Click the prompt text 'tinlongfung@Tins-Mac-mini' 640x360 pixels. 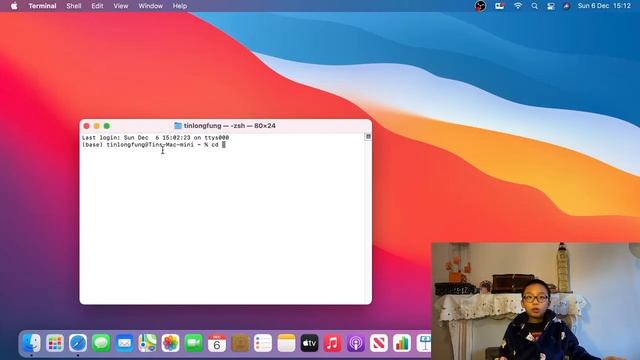(x=150, y=145)
